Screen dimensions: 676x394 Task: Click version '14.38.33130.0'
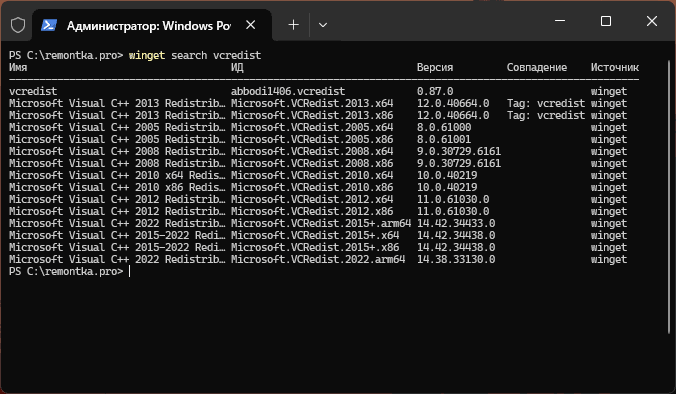tap(456, 259)
